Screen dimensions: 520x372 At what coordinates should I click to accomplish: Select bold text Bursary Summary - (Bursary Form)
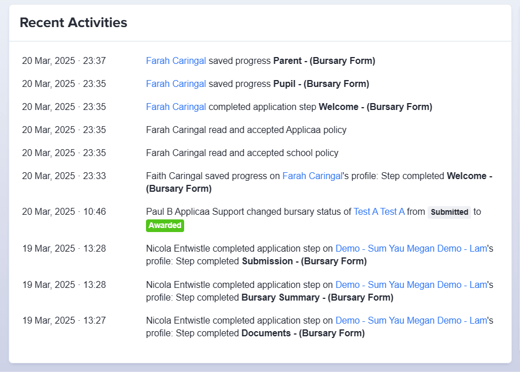[x=317, y=297]
